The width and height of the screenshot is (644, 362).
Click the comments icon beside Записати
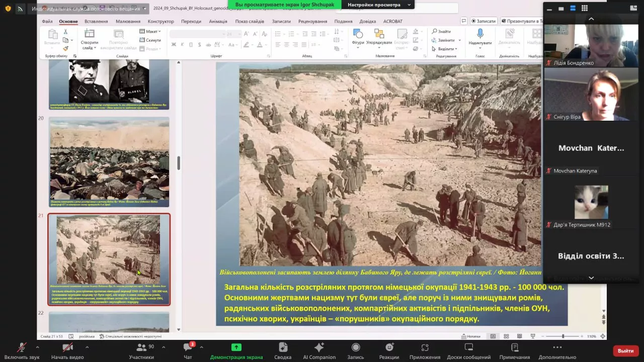pos(464,21)
